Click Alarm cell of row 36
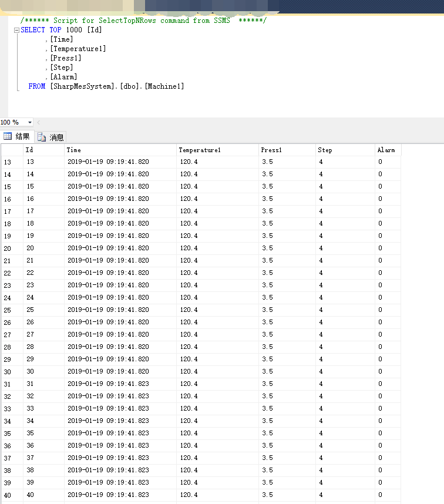This screenshot has height=504, width=444. (388, 445)
